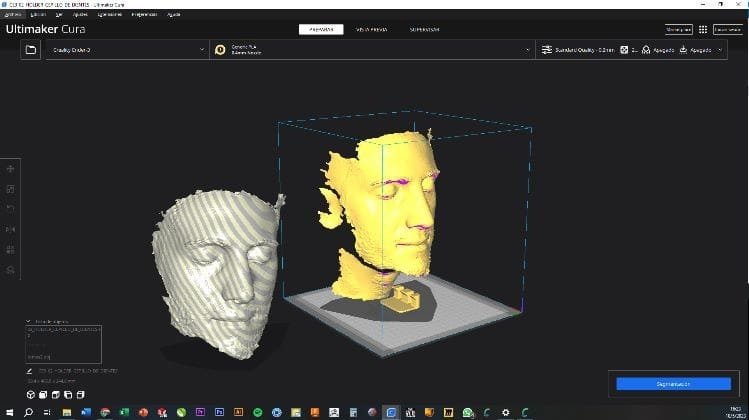Select the Rotate tool in left toolbar

click(11, 209)
